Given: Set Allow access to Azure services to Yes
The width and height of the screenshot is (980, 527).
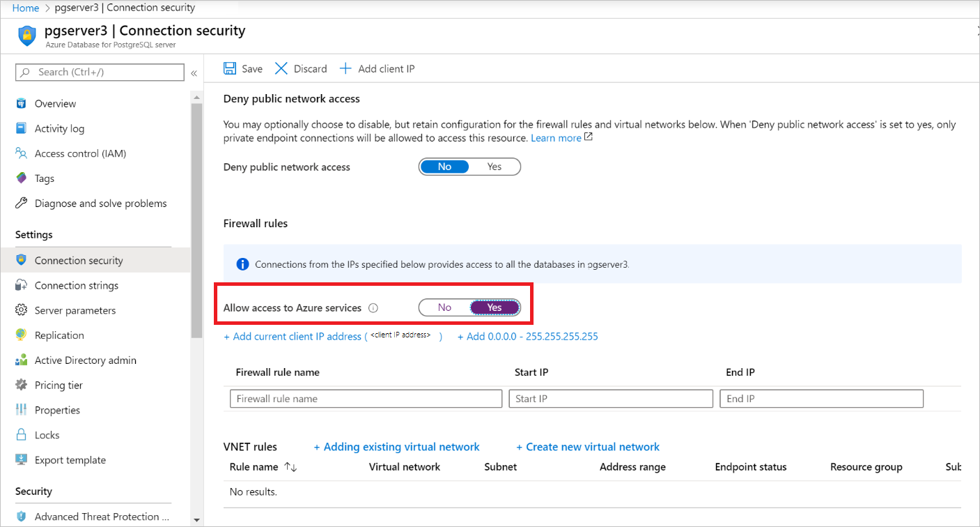Looking at the screenshot, I should (x=495, y=307).
